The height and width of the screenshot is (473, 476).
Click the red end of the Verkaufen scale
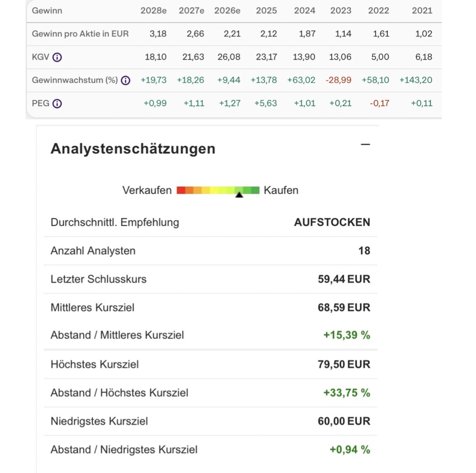[181, 190]
